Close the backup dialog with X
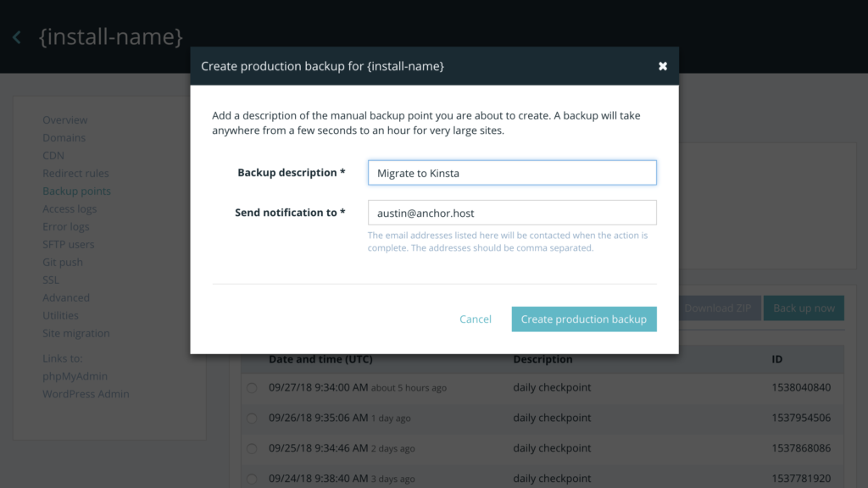 click(x=663, y=66)
